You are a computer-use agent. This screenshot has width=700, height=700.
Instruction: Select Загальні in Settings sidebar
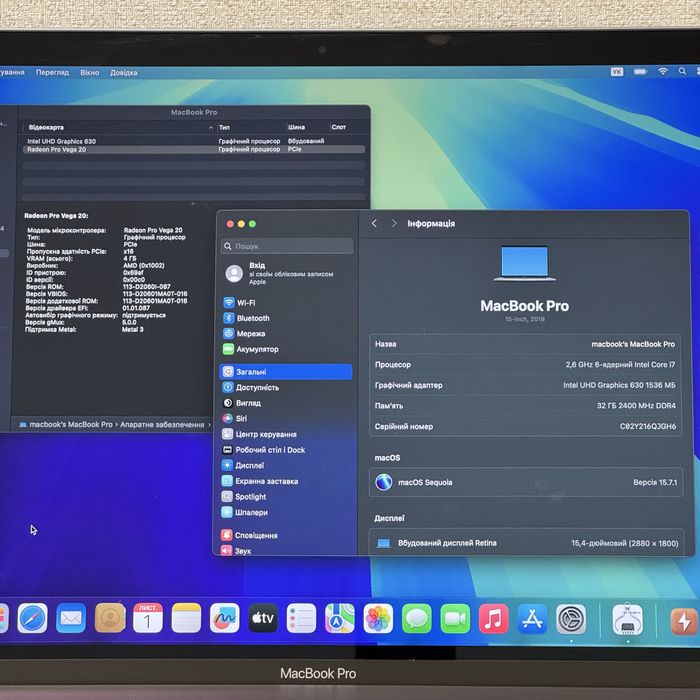click(286, 371)
